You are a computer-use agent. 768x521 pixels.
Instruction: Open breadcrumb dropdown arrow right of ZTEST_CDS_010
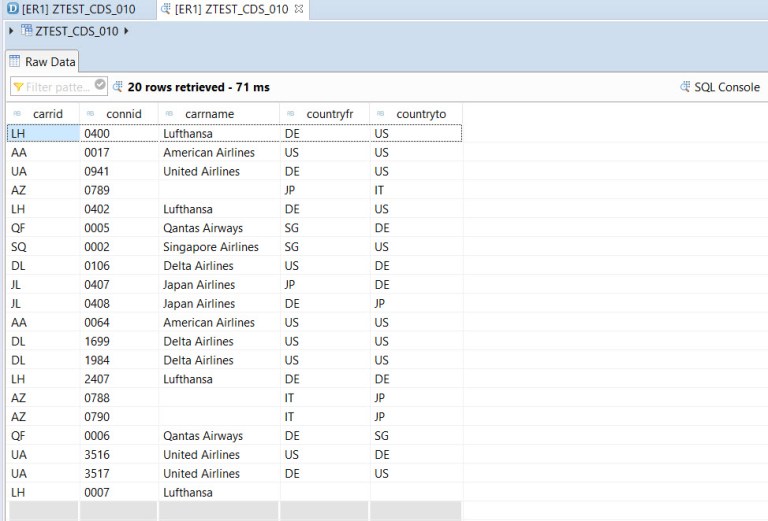pyautogui.click(x=126, y=31)
